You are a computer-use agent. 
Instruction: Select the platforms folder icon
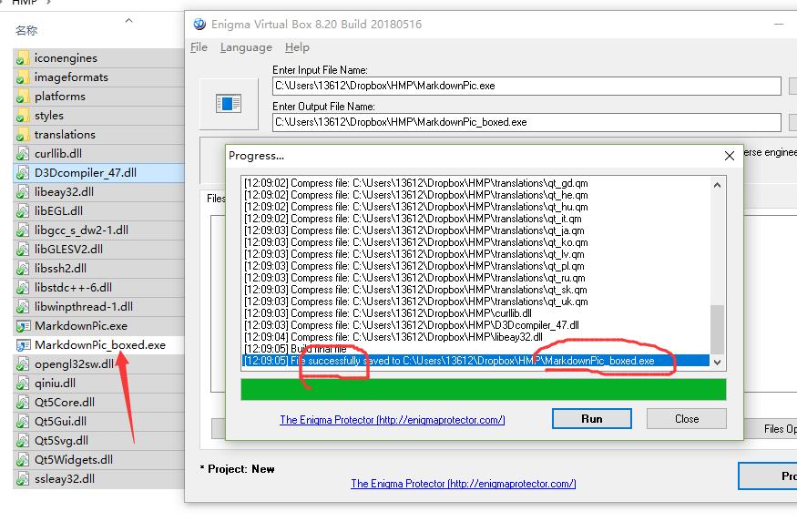click(x=23, y=97)
